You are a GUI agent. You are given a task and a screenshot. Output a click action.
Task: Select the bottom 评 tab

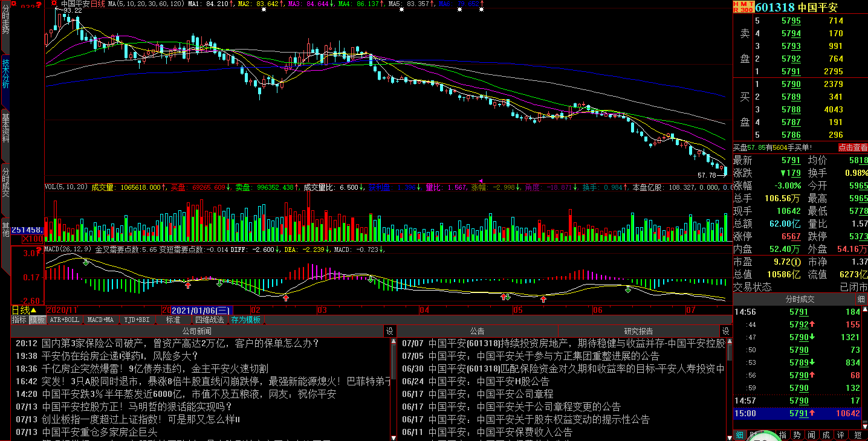tap(840, 435)
